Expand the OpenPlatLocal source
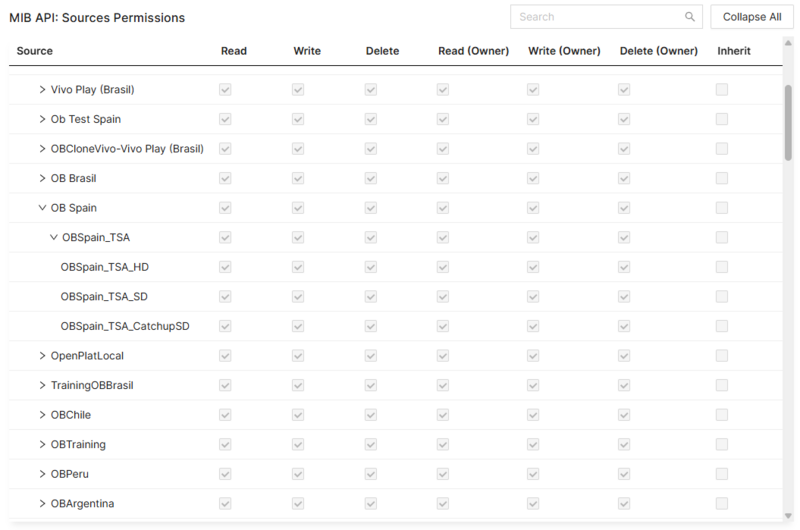800x530 pixels. 42,356
